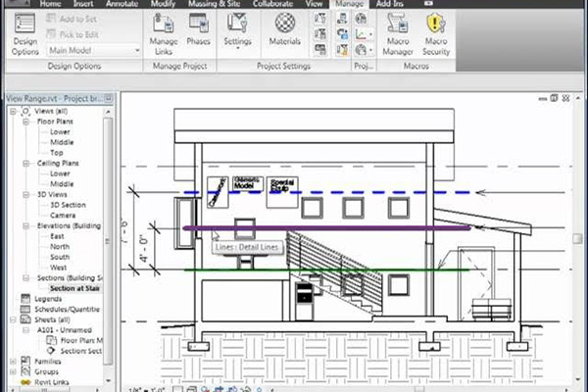Launch the Macro Manager
Screen dimensions: 588x392
coord(398,34)
